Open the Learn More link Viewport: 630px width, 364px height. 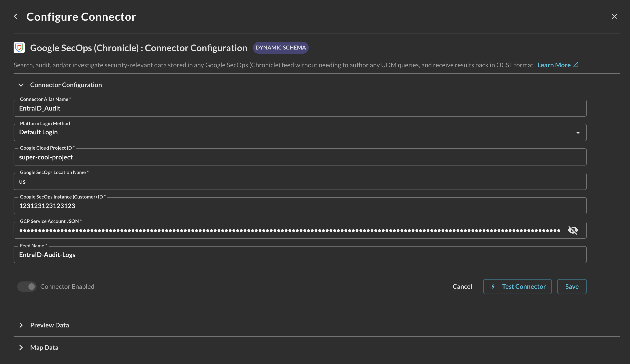[554, 65]
